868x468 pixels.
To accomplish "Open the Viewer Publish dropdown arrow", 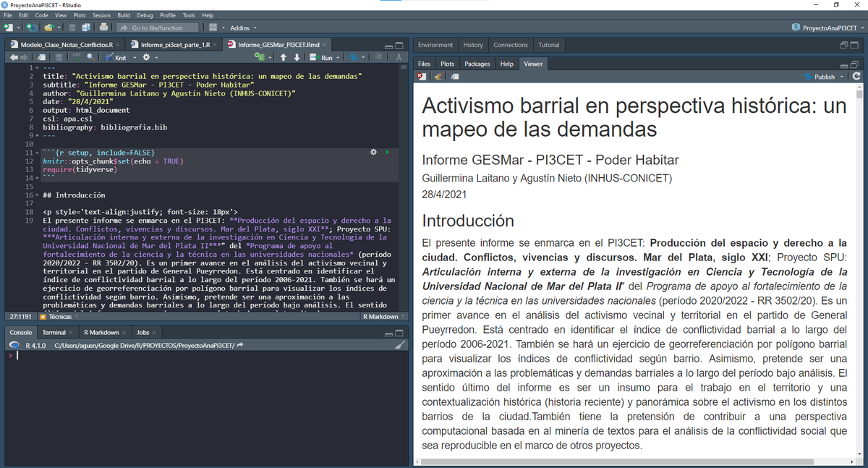I will 843,76.
